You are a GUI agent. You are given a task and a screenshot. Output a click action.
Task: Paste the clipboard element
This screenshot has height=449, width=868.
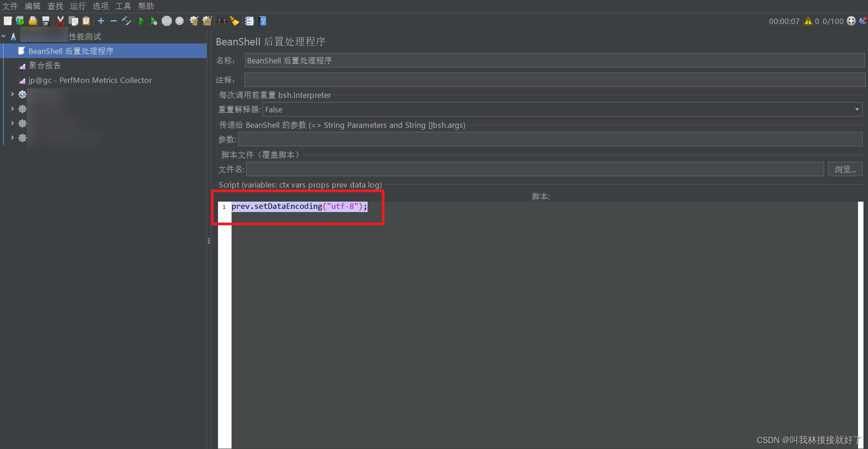click(x=86, y=21)
